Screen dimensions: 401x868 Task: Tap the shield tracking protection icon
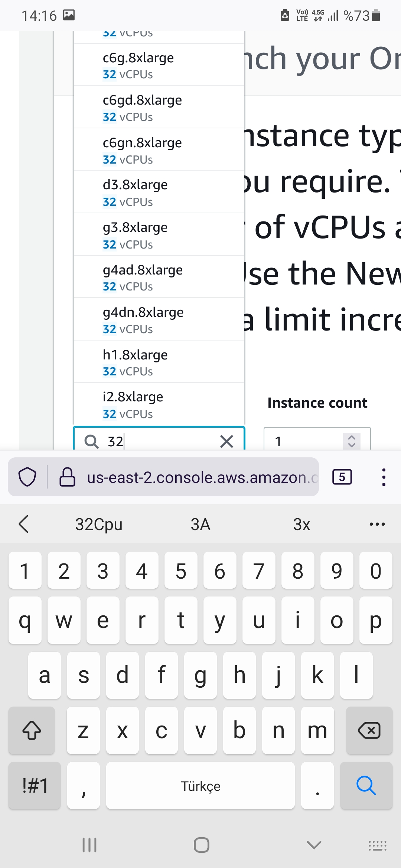click(27, 477)
